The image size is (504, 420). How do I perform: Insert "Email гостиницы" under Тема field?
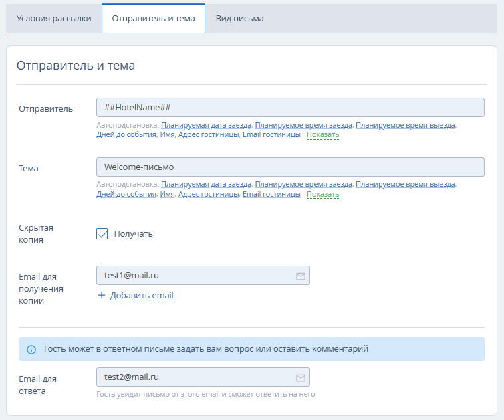click(x=271, y=195)
